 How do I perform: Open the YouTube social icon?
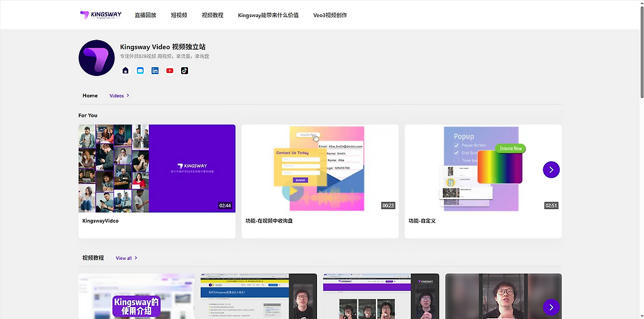[x=170, y=70]
